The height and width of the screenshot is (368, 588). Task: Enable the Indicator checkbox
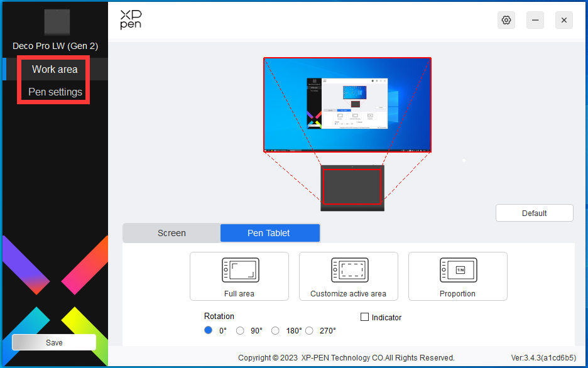364,317
